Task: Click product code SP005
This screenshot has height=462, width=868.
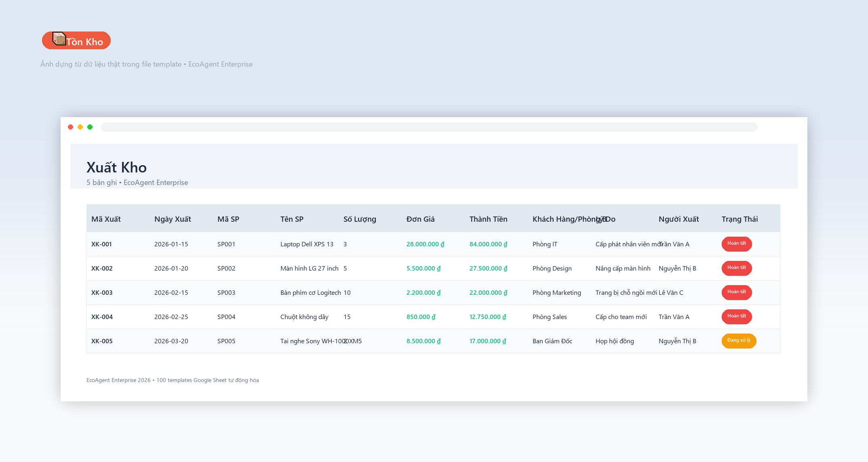Action: 226,341
